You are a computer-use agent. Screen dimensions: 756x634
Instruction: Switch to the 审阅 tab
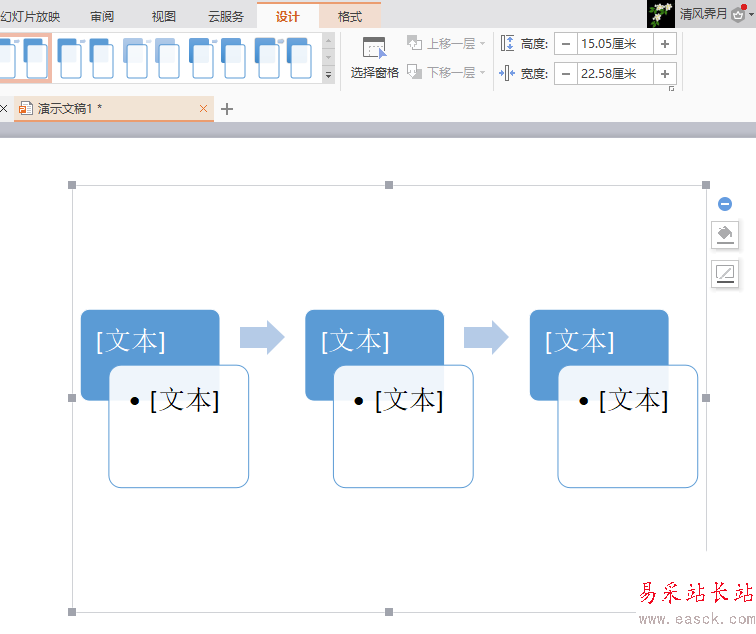[102, 16]
